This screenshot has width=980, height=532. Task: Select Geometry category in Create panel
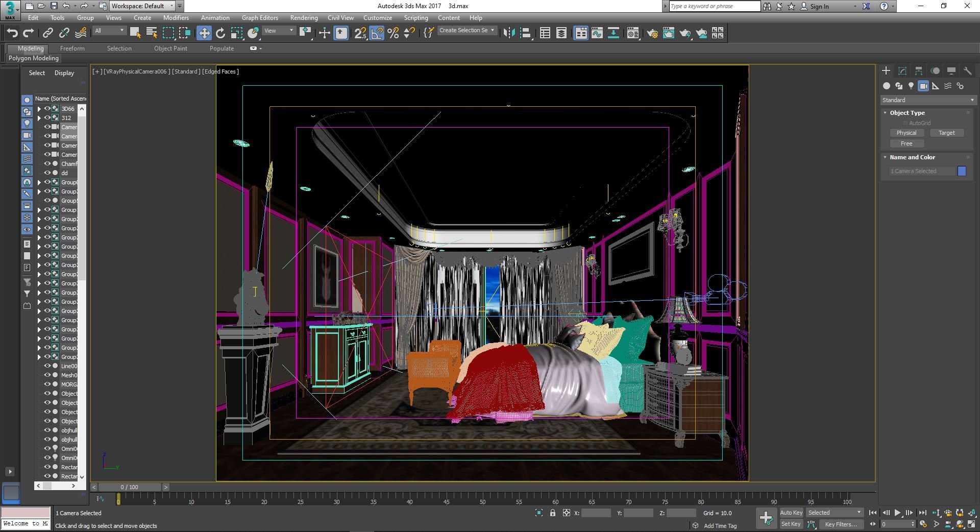coord(887,86)
